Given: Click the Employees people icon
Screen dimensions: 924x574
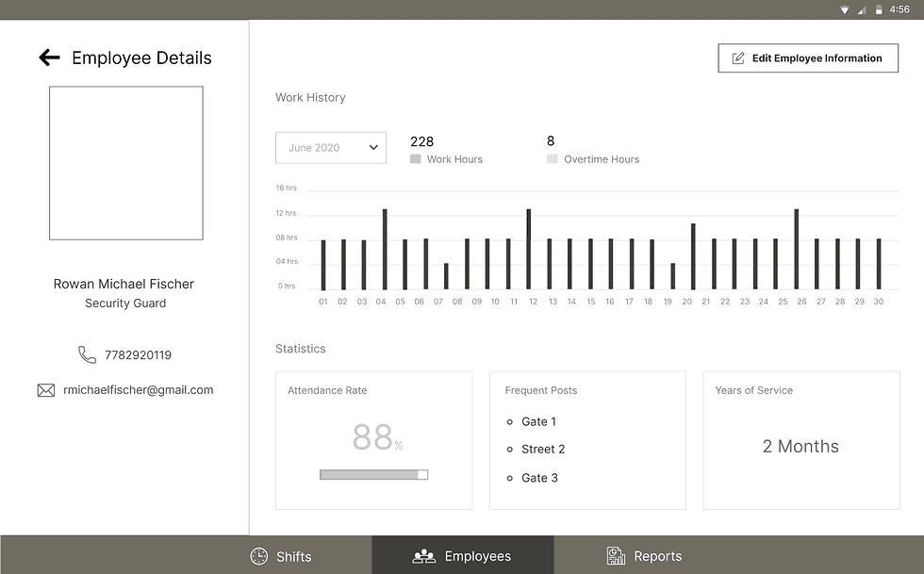Looking at the screenshot, I should pyautogui.click(x=423, y=556).
